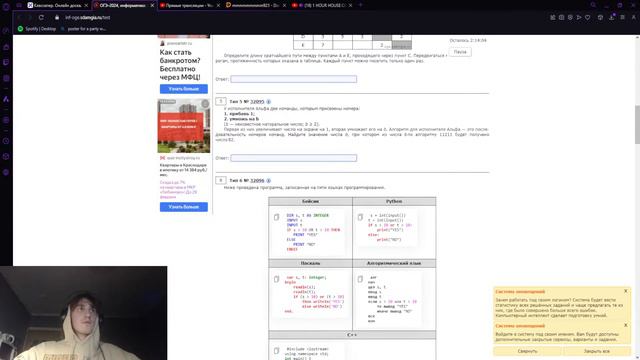Close the first yellow notification
Screen dimensions: 640x360
tap(626, 291)
